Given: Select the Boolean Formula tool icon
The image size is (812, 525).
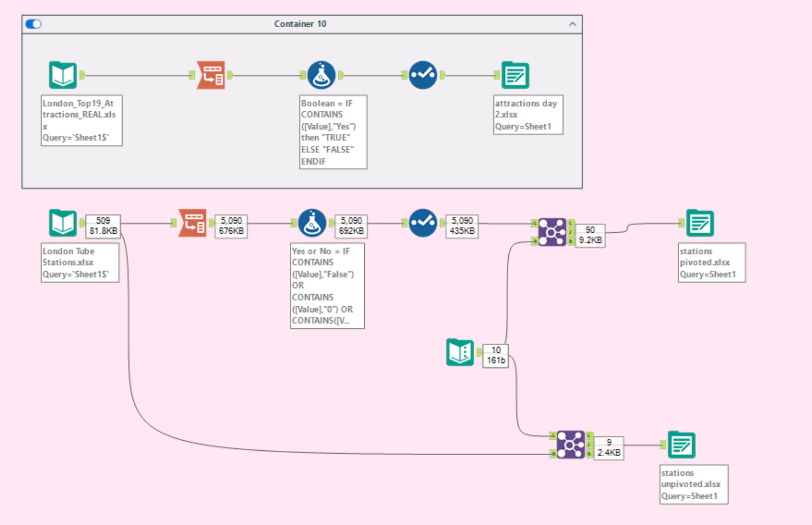Looking at the screenshot, I should [321, 75].
